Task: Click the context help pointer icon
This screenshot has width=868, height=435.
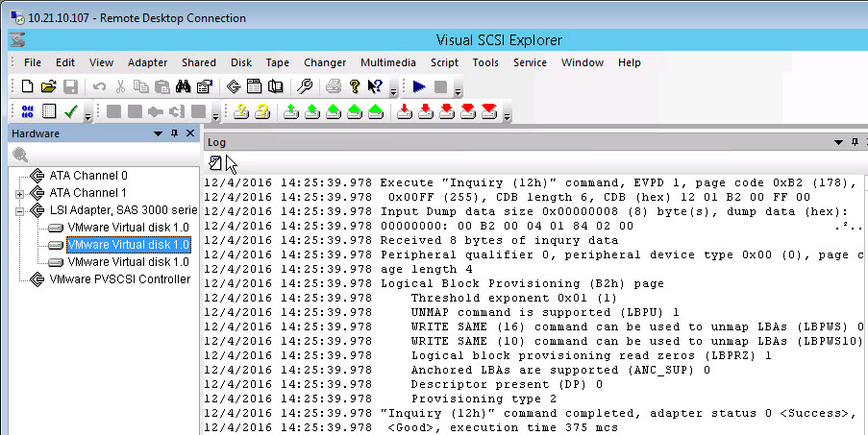Action: 375,86
